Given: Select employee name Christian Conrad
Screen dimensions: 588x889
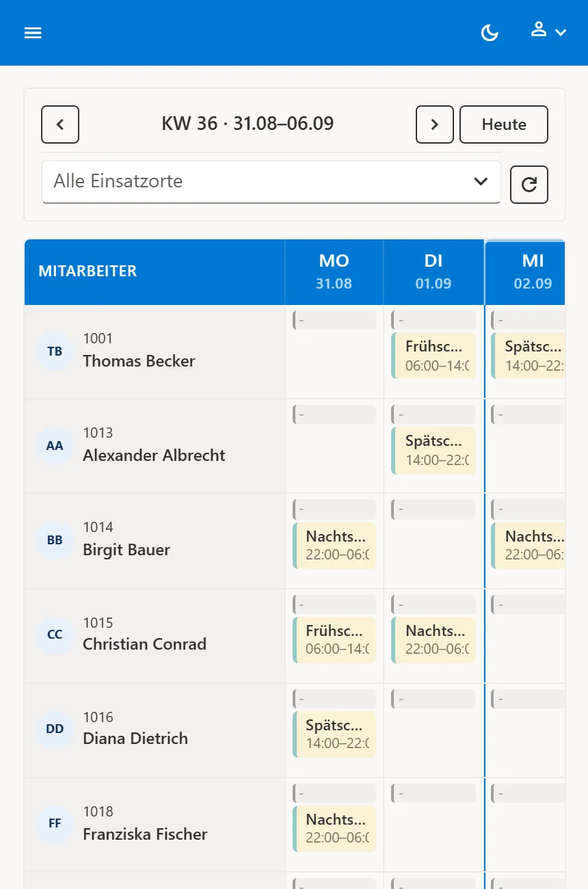Looking at the screenshot, I should 144,644.
